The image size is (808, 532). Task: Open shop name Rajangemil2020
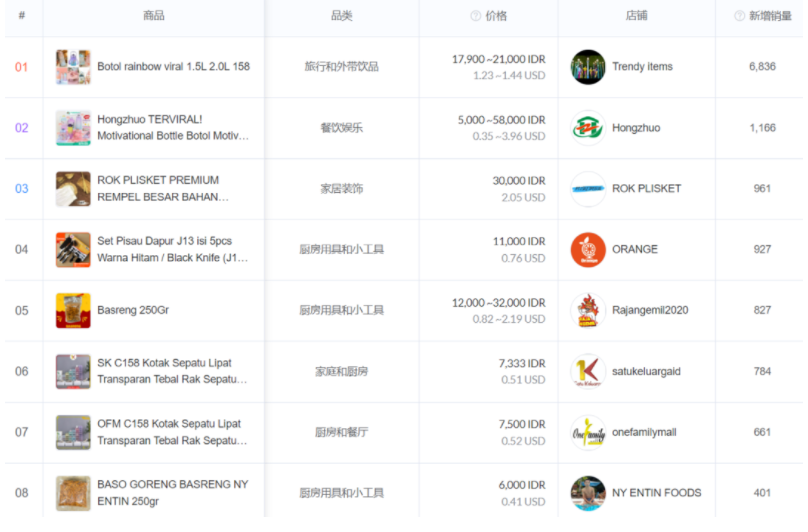650,310
